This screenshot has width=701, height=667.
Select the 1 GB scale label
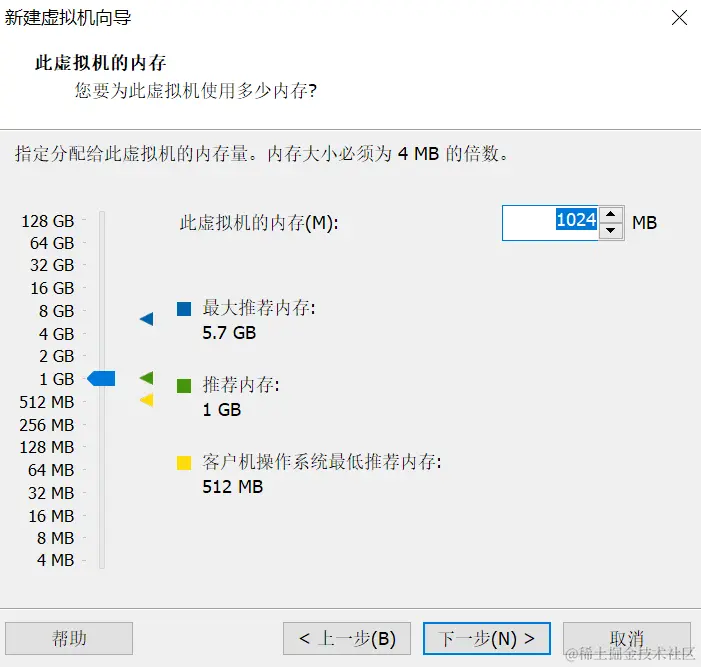click(56, 379)
